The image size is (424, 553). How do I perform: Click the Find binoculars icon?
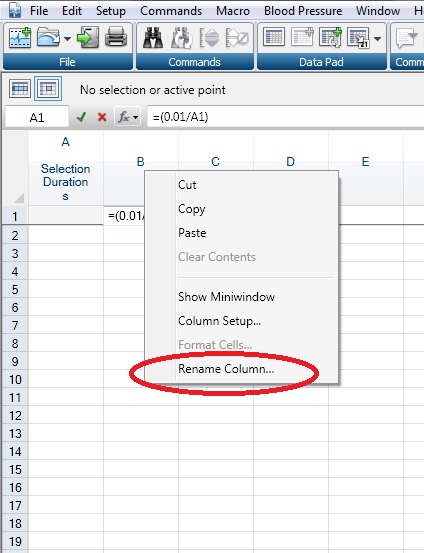point(153,37)
